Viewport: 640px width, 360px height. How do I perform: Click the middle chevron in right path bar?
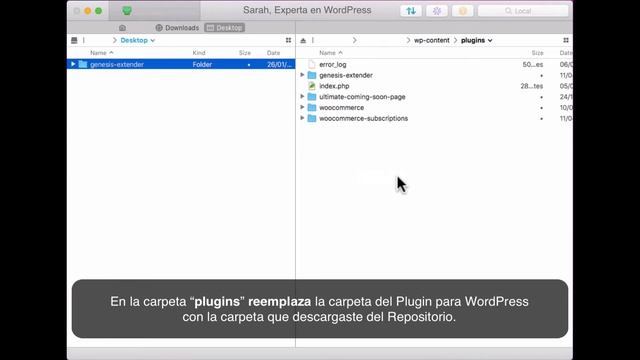[408, 40]
